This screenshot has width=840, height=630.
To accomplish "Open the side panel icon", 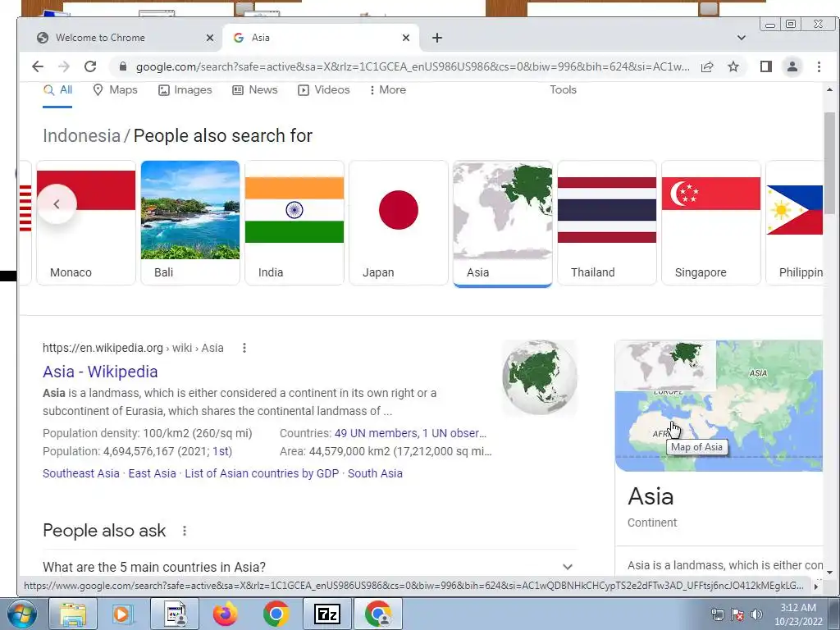I will point(766,66).
